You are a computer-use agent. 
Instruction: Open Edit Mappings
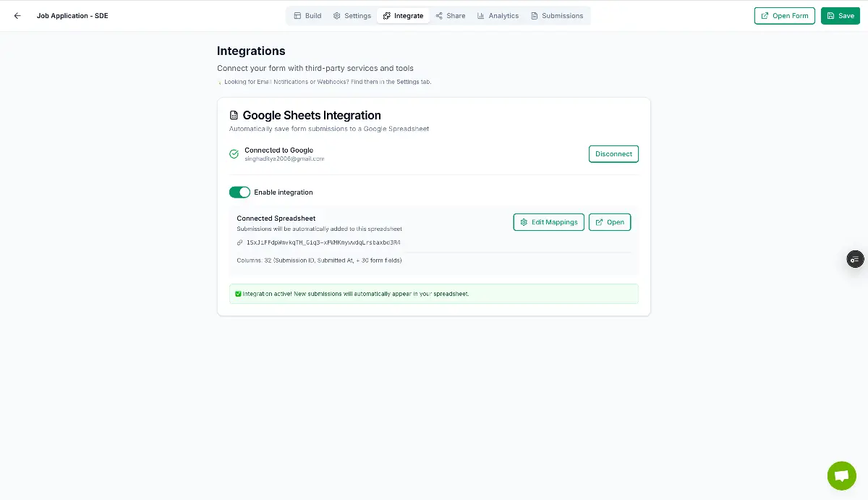pos(548,222)
